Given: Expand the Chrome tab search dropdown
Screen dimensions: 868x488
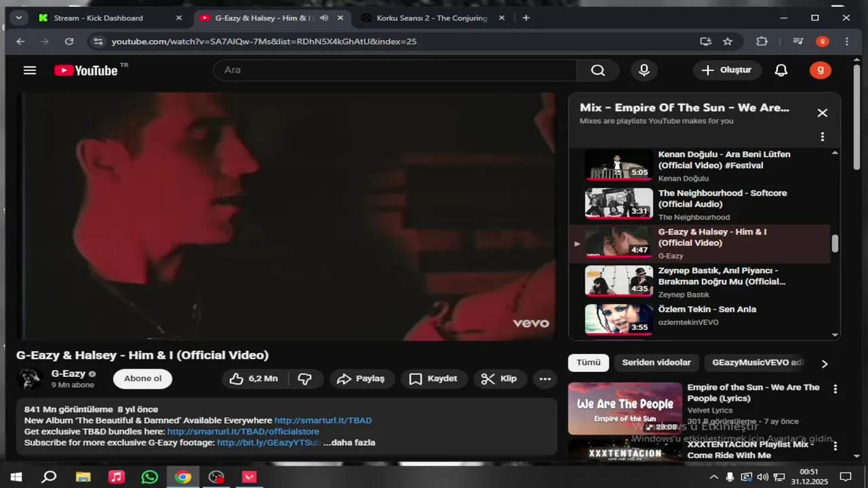Looking at the screenshot, I should pyautogui.click(x=18, y=18).
